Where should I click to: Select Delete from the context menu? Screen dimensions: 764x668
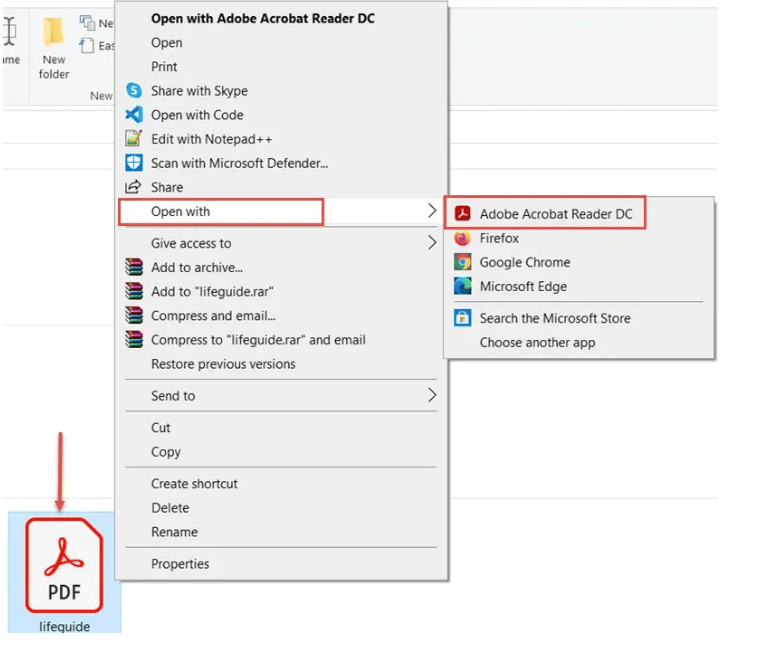point(281,507)
